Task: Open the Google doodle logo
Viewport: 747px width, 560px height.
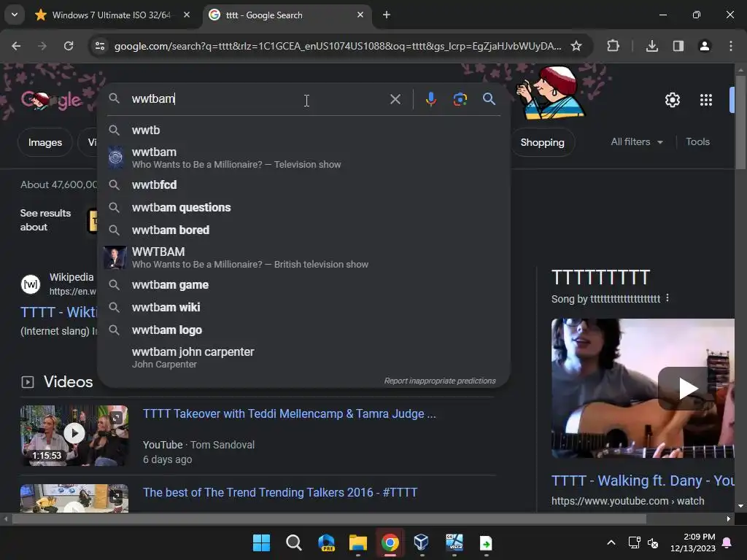Action: click(x=52, y=99)
